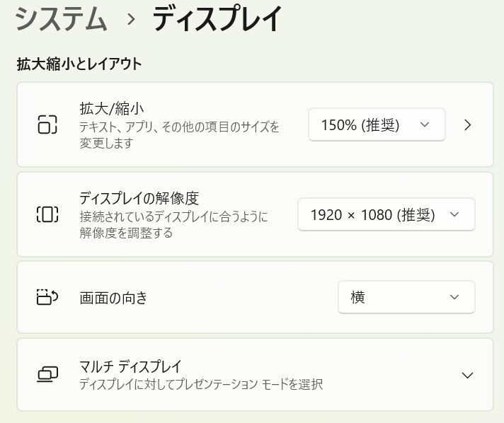This screenshot has width=504, height=423.
Task: Click the 拡大/縮小 row label
Action: tap(113, 108)
